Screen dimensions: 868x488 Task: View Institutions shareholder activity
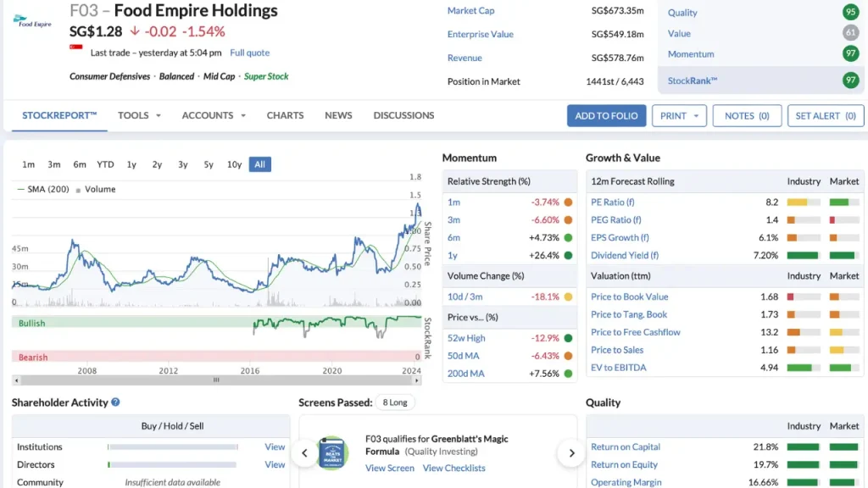coord(275,447)
